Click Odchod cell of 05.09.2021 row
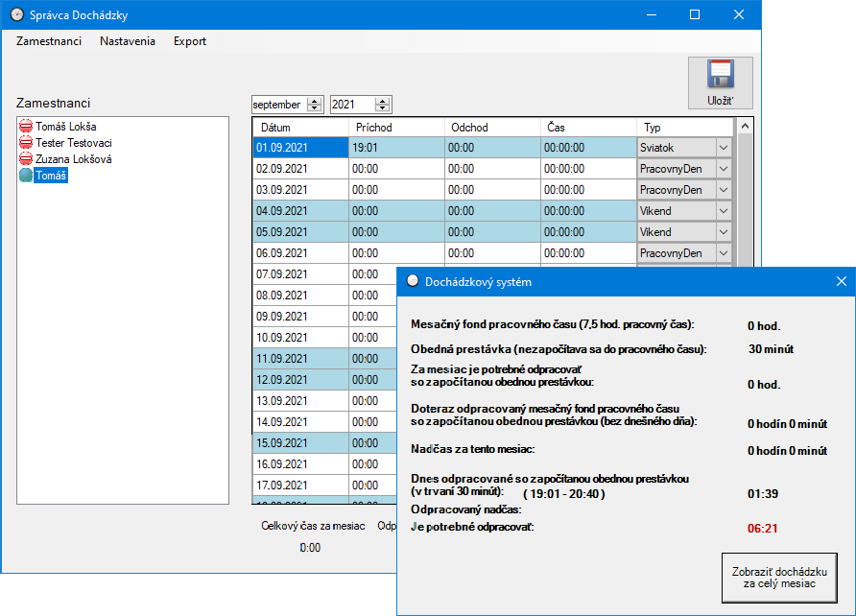The width and height of the screenshot is (856, 616). coord(492,232)
